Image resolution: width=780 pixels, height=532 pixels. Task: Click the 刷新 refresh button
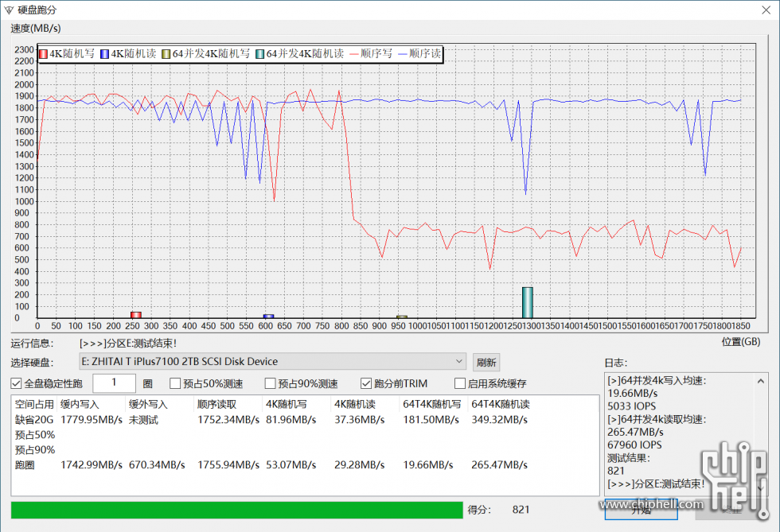[x=486, y=362]
